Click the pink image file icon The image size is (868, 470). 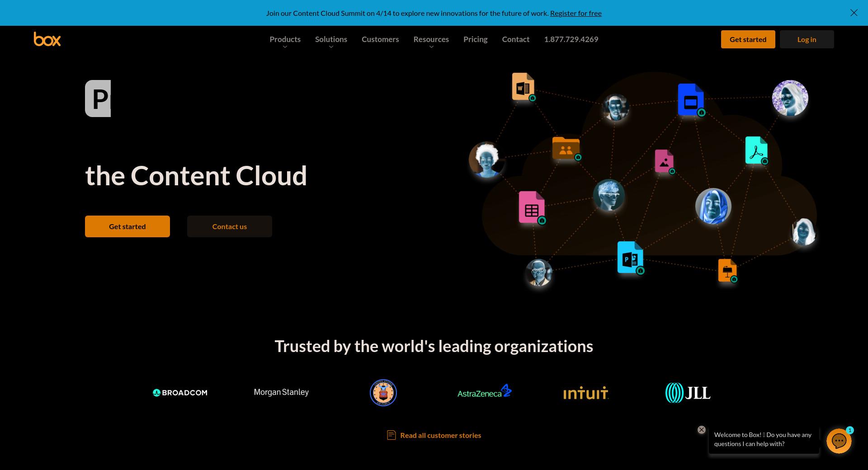664,161
